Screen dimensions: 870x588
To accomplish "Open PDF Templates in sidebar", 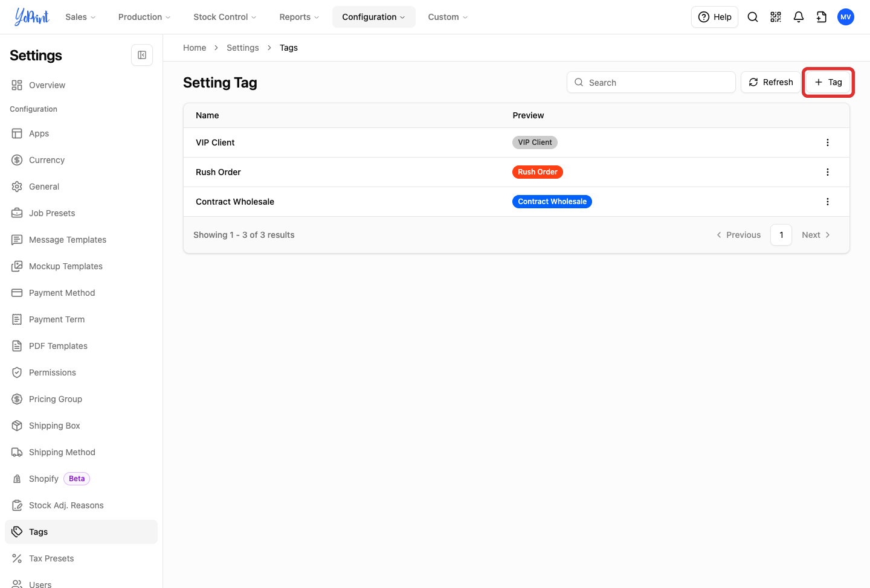I will [x=81, y=346].
